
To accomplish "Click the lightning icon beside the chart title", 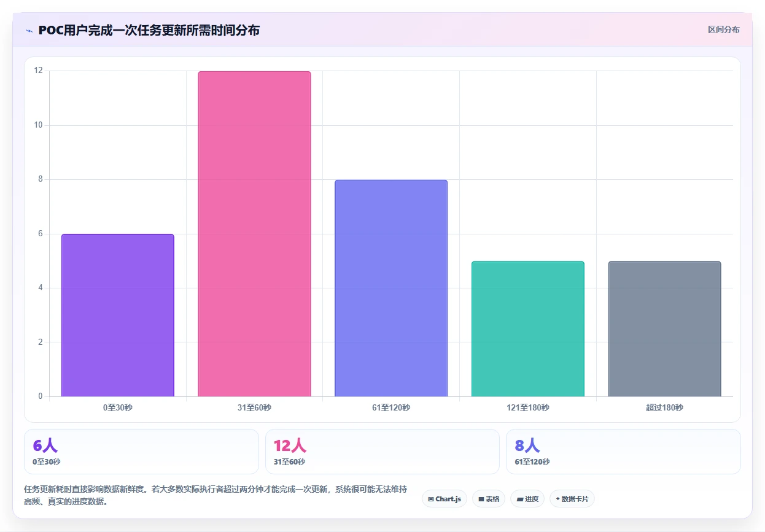I will pyautogui.click(x=29, y=30).
